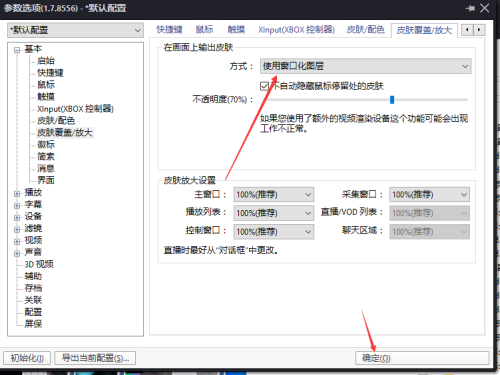The height and width of the screenshot is (375, 500).
Task: Select 皮肤覆盖/放大 in the settings tree
Action: click(65, 132)
